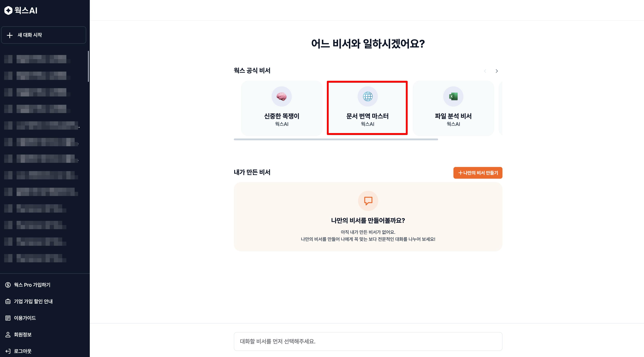Click the document icon beside 이용가이드

pyautogui.click(x=8, y=318)
